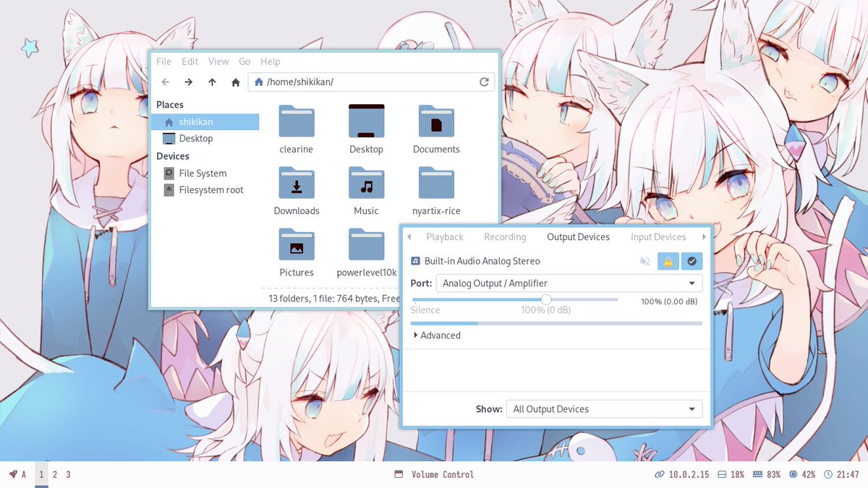Screen dimensions: 868x488
Task: Click the 18% memory indicator
Action: click(731, 474)
